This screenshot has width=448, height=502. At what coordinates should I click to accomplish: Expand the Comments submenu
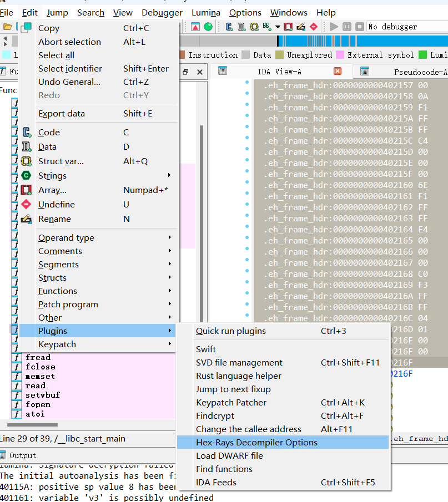169,251
